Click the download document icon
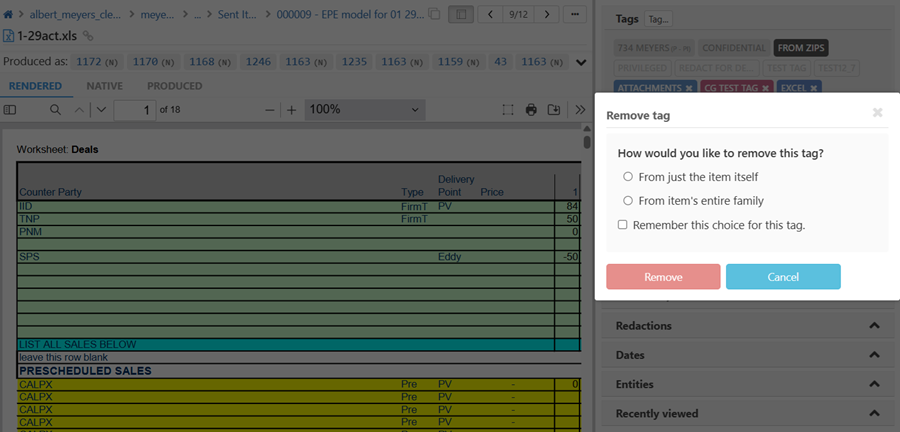Image resolution: width=900 pixels, height=432 pixels. point(553,110)
